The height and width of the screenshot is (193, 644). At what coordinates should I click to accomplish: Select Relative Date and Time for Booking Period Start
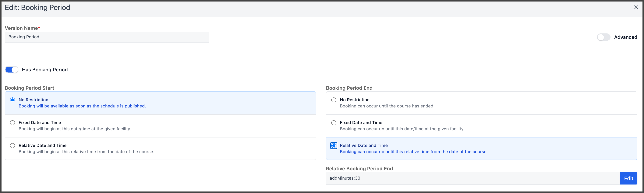(12, 146)
